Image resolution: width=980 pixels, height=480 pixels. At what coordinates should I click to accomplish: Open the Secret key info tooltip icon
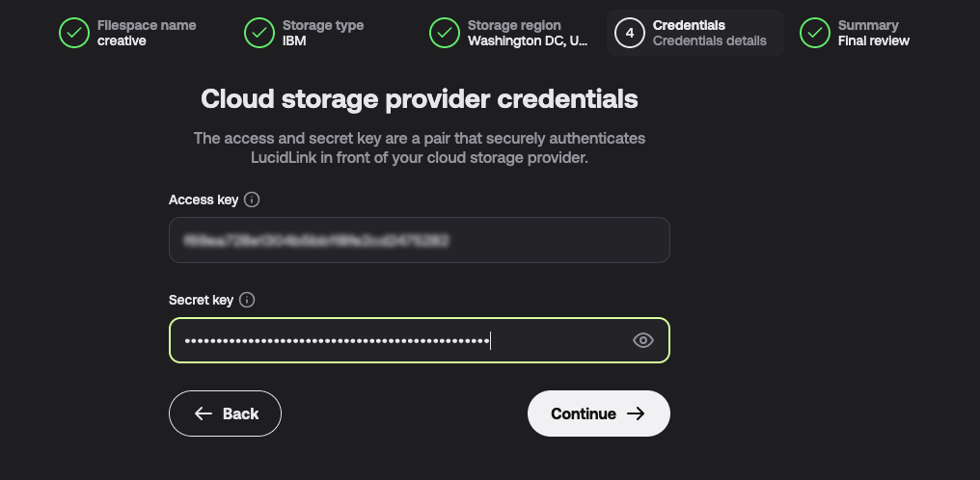[247, 300]
